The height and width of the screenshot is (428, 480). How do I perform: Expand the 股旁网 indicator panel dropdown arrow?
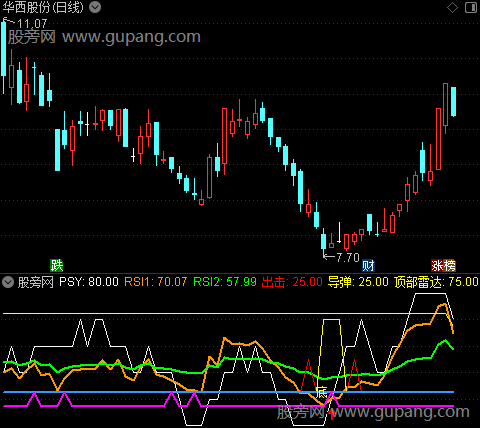tap(8, 282)
